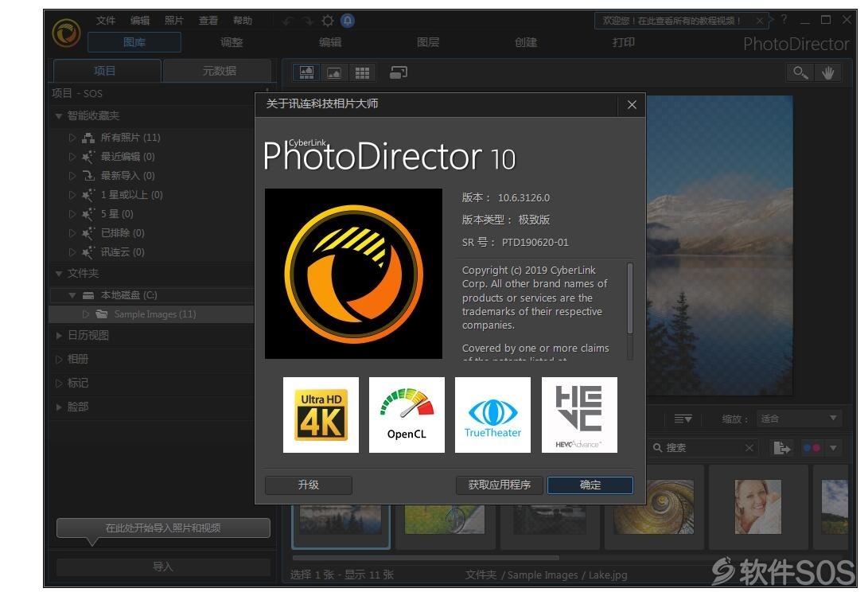Open the sort order icon dropdown

tap(683, 419)
